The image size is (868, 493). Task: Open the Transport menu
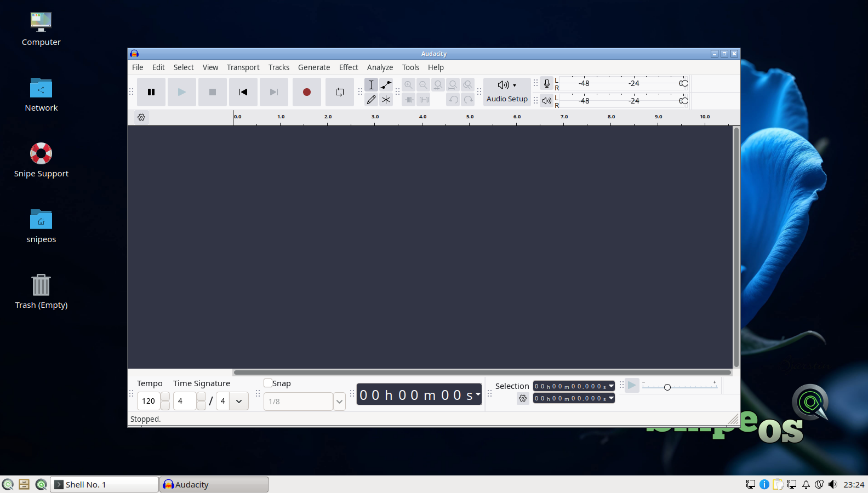[x=243, y=67]
